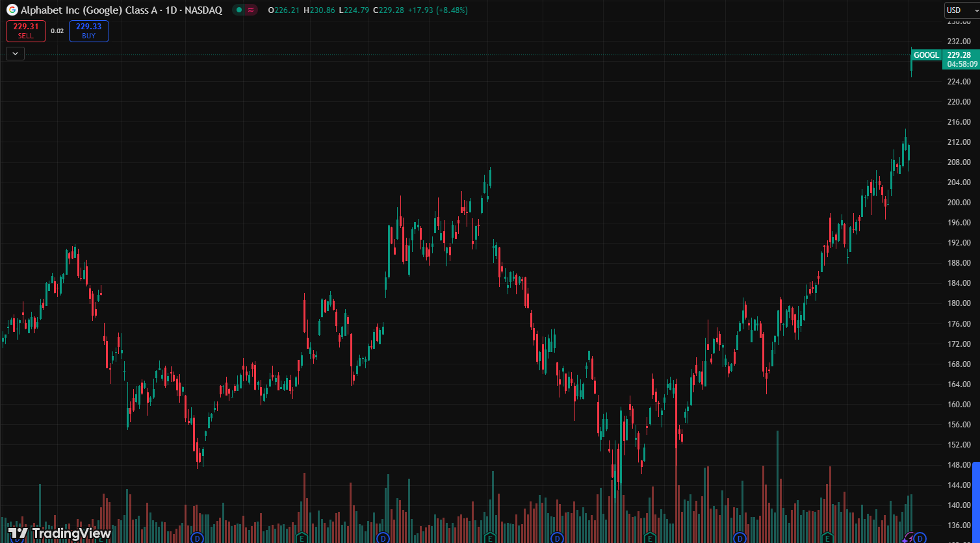Click the 168.00 price axis label

point(959,364)
